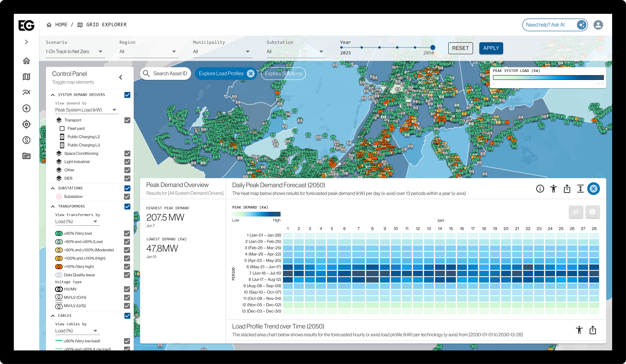Disable the >110% (Very high) transformers checkbox

(127, 267)
